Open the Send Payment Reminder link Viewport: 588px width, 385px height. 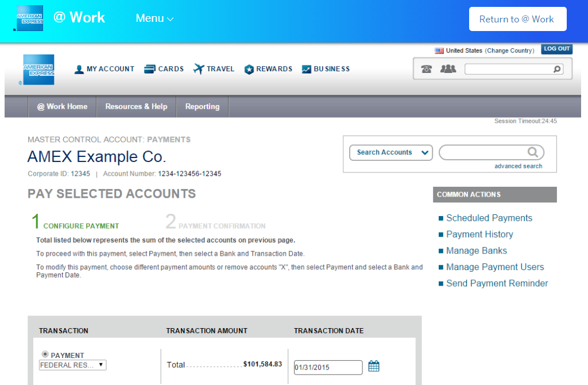click(x=497, y=283)
